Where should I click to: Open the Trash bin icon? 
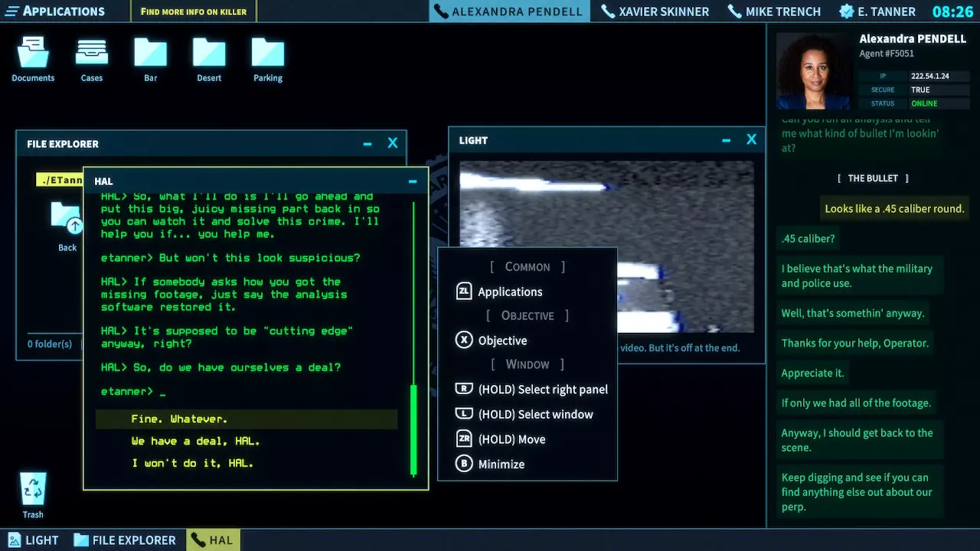coord(33,489)
